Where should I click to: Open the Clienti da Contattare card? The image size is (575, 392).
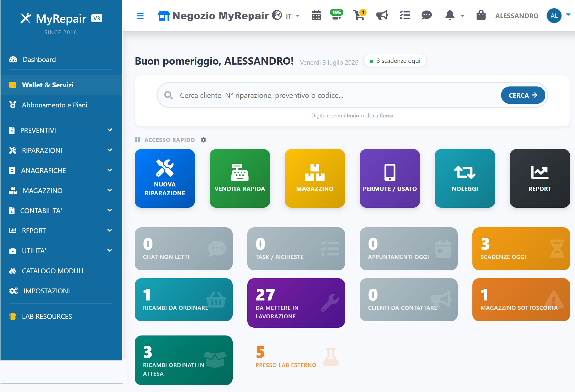[x=408, y=300]
